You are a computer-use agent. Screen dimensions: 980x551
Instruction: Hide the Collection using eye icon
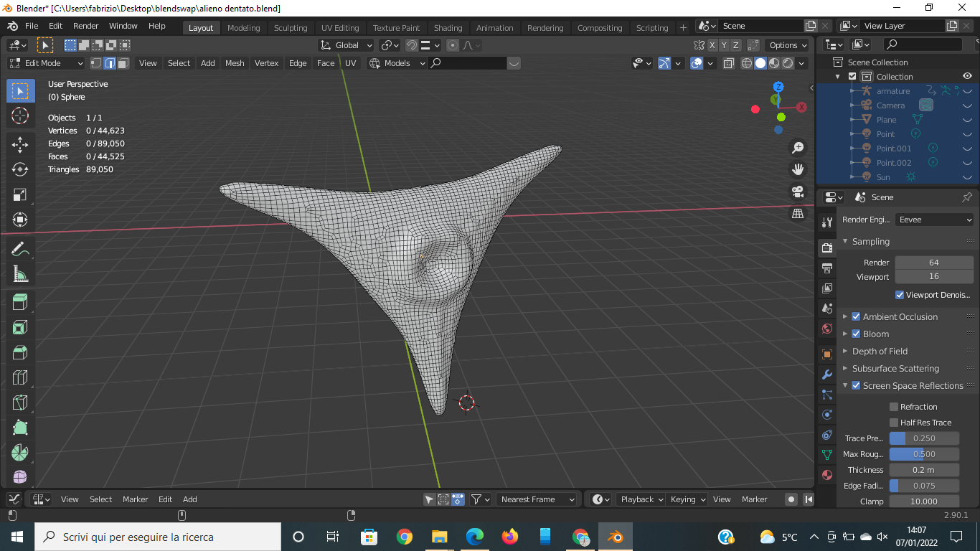[x=967, y=76]
